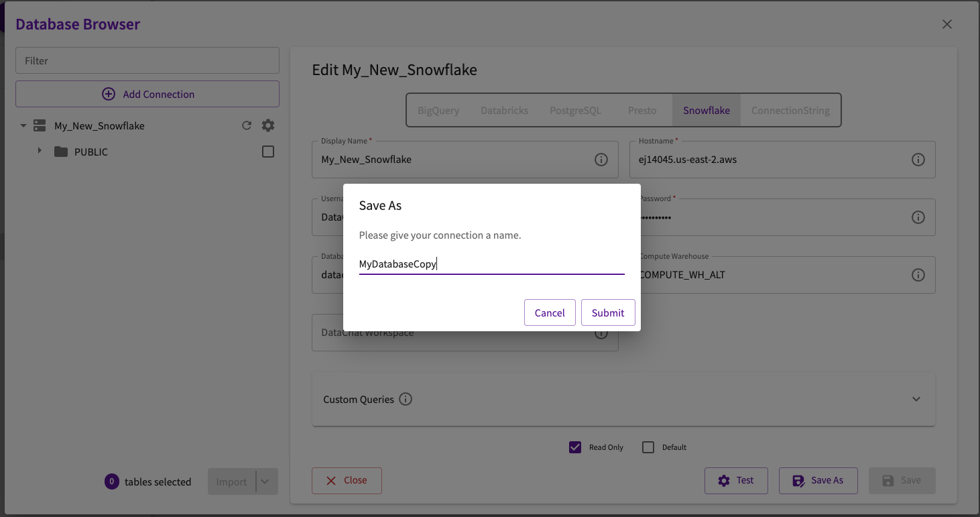The width and height of the screenshot is (980, 517).
Task: Click info icon in Display Name field
Action: (601, 160)
